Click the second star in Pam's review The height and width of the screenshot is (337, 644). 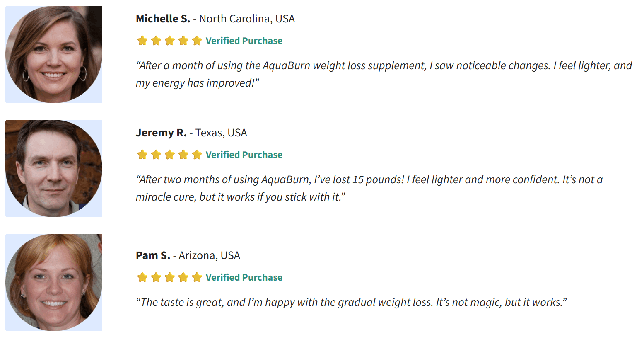click(156, 277)
